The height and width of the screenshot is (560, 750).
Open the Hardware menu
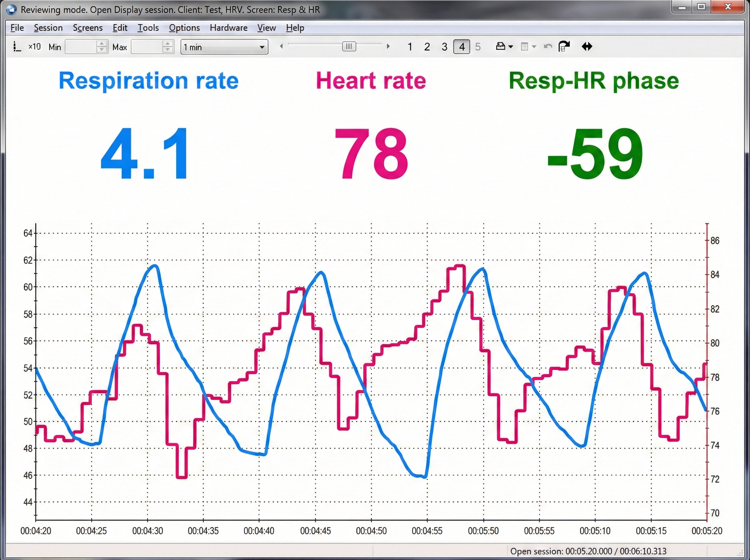(x=228, y=28)
